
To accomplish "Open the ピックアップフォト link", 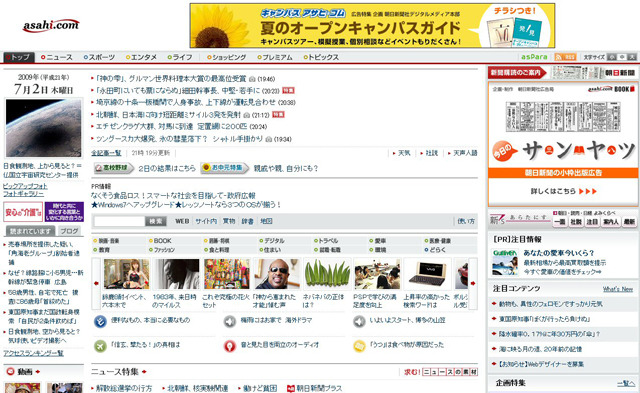I will pyautogui.click(x=25, y=186).
